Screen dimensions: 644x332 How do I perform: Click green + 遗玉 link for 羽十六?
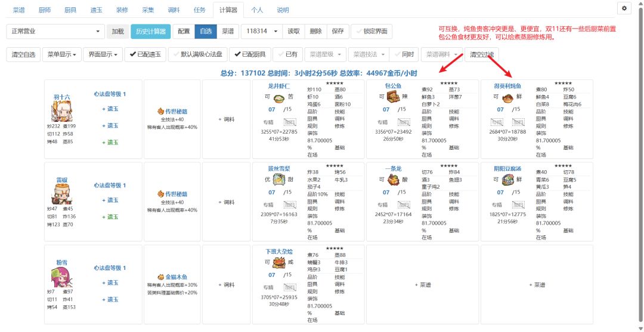click(x=110, y=142)
